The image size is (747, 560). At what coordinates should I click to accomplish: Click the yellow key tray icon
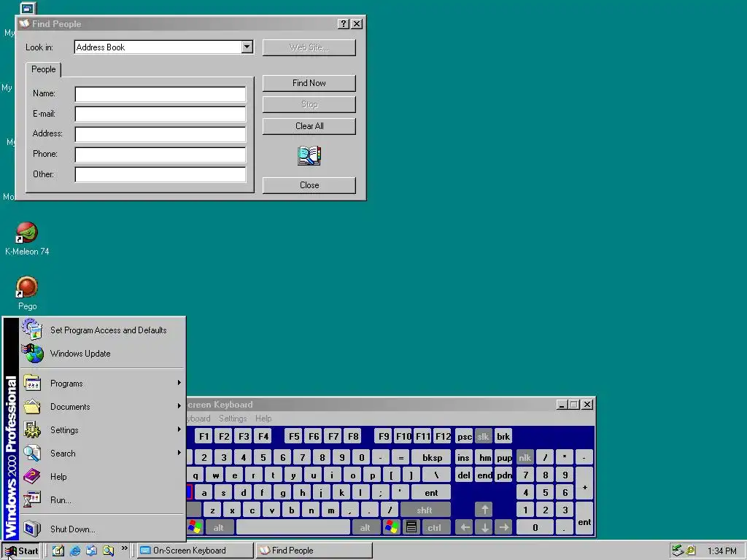[x=690, y=551]
